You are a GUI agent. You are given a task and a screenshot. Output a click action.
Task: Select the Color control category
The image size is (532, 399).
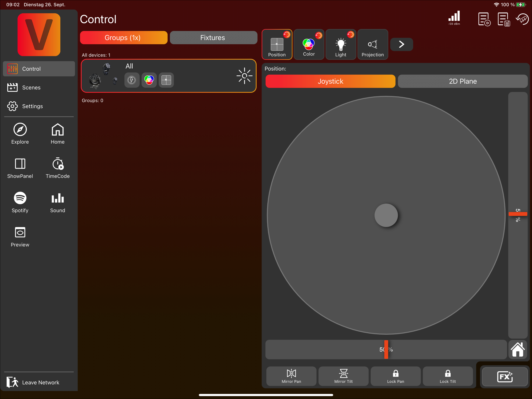[x=309, y=45]
